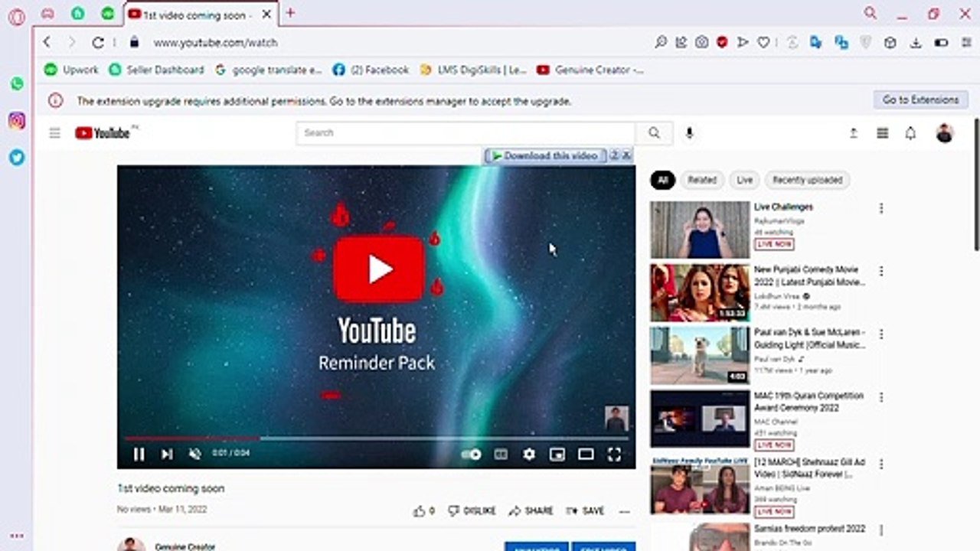Select the "Recently uploaded" filter chip
This screenshot has width=980, height=551.
pos(807,180)
